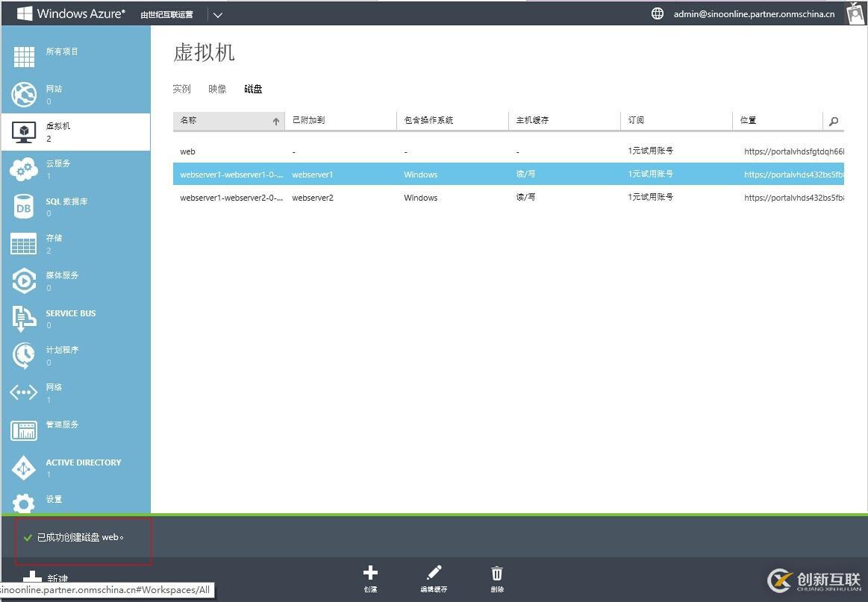Screen dimensions: 868x602
Task: Open the ACTIVE DIRECTORY sidebar label
Action: point(84,463)
